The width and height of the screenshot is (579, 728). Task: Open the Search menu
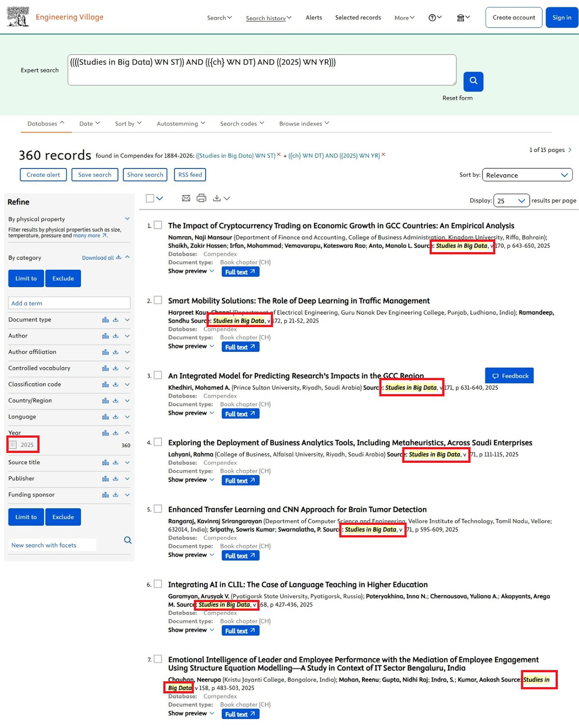220,18
